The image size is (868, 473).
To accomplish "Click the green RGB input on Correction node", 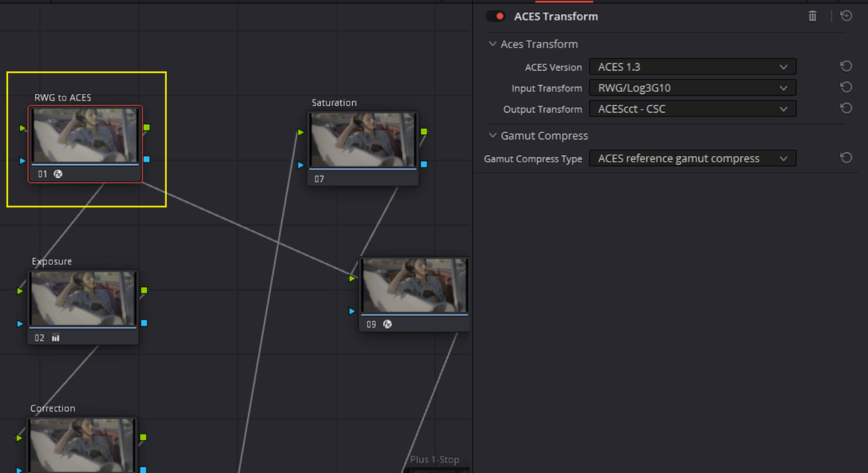I will pyautogui.click(x=20, y=438).
